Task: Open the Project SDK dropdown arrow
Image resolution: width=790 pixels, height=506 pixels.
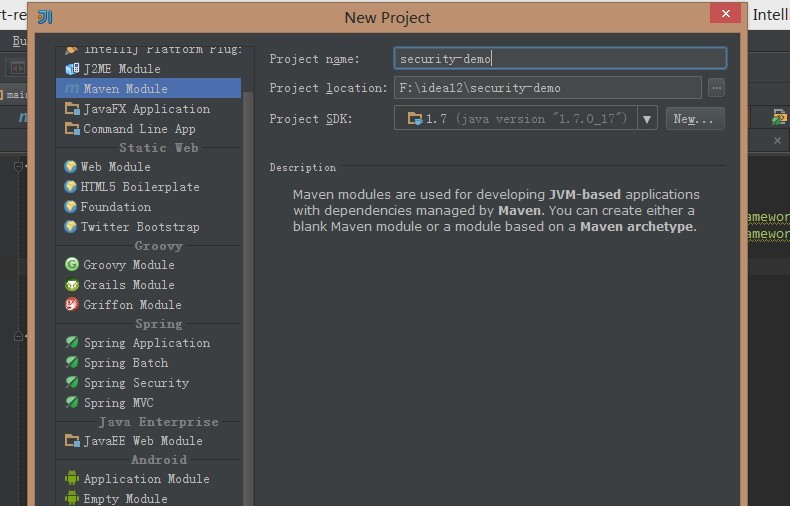Action: [x=647, y=119]
